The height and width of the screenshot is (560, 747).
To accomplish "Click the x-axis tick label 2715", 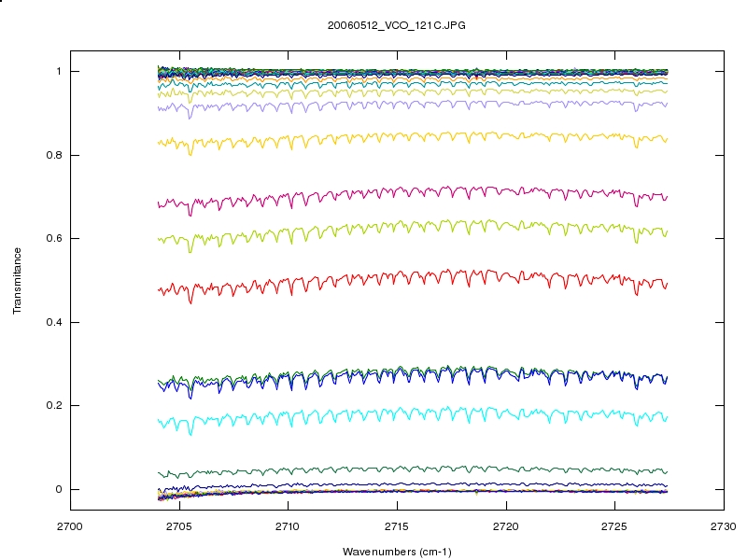I will 397,526.
